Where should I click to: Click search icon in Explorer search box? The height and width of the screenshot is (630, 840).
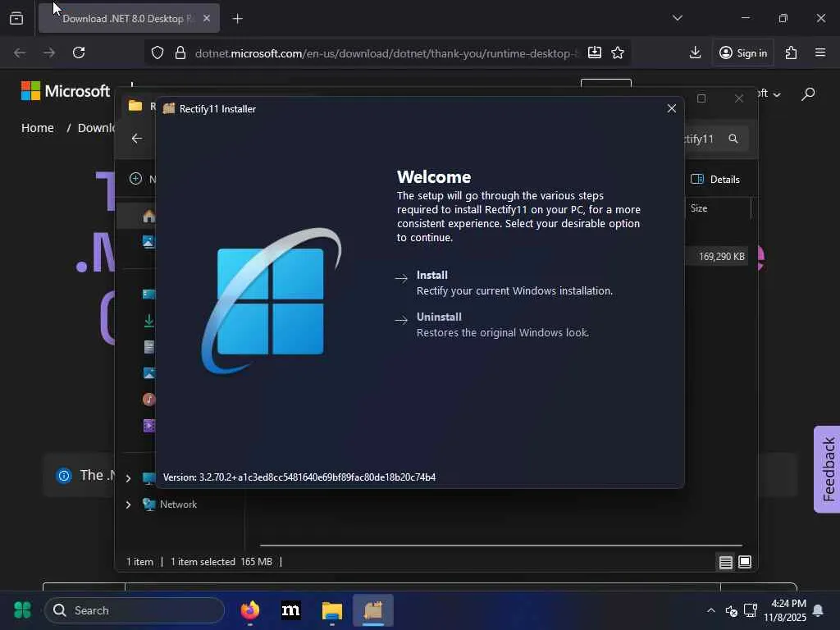coord(733,139)
